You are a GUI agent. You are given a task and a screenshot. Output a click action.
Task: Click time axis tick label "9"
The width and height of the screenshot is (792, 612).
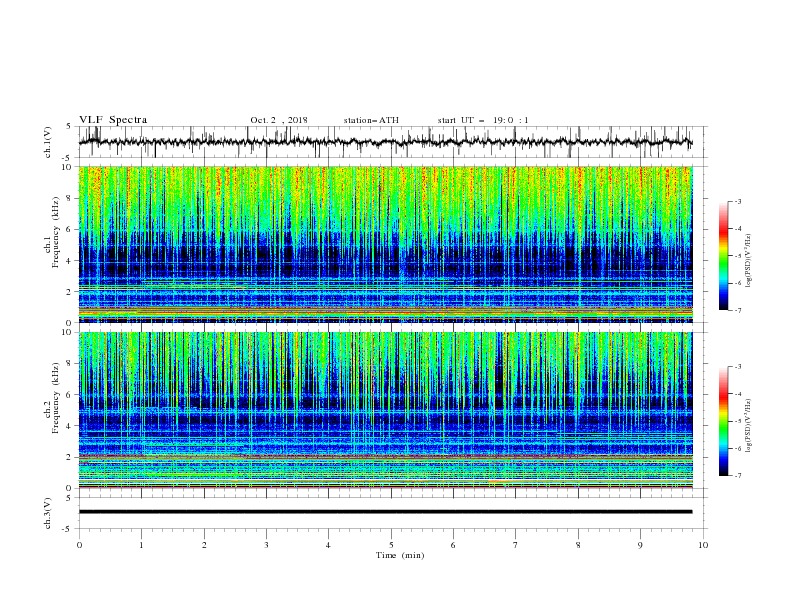pyautogui.click(x=640, y=545)
